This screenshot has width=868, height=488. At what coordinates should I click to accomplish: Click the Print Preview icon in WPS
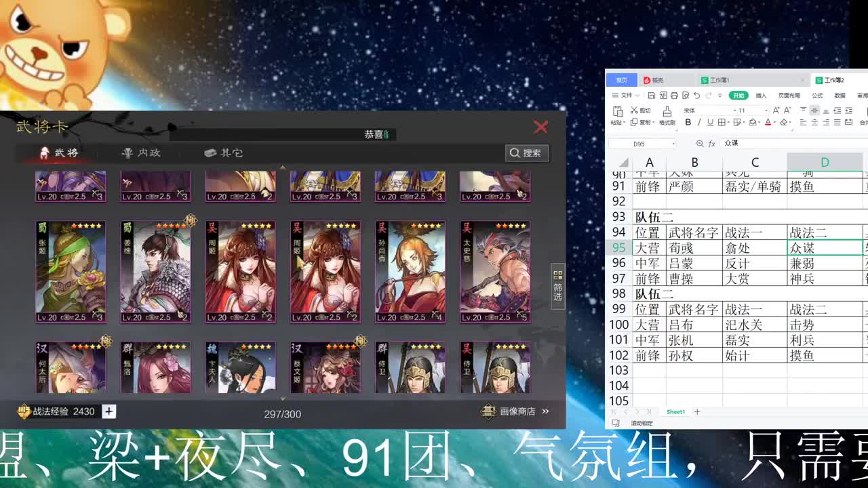tap(686, 96)
